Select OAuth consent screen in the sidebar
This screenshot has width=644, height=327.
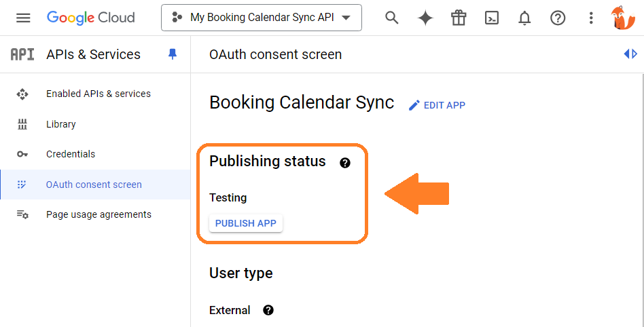(x=95, y=185)
